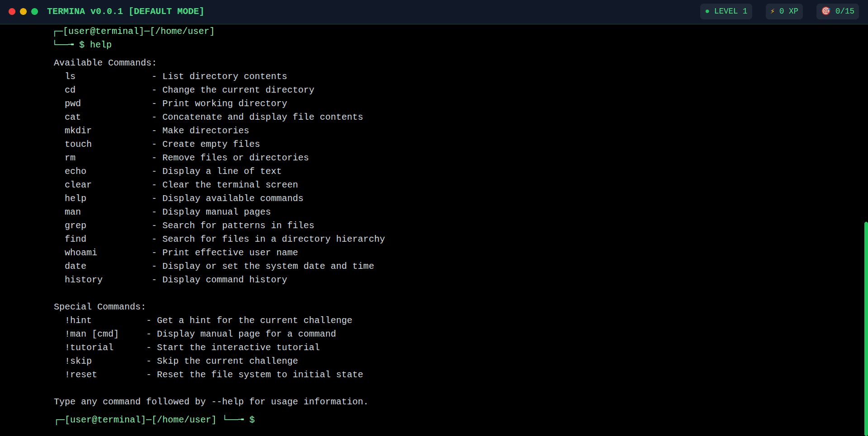Click the target icon in the challenge counter
868x436 pixels.
826,11
